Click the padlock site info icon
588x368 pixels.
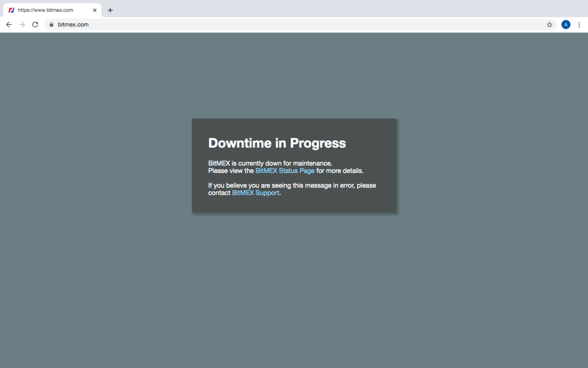[51, 25]
